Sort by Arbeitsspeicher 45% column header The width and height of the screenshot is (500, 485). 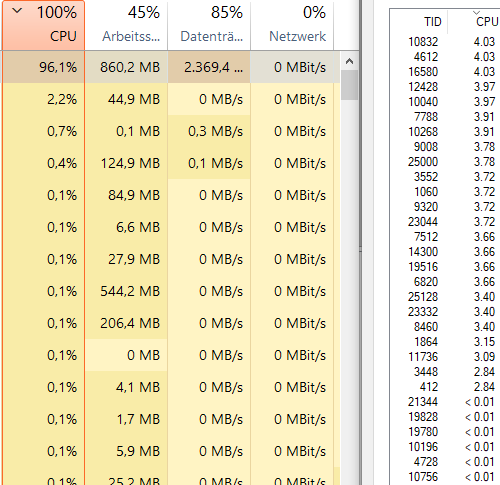126,25
